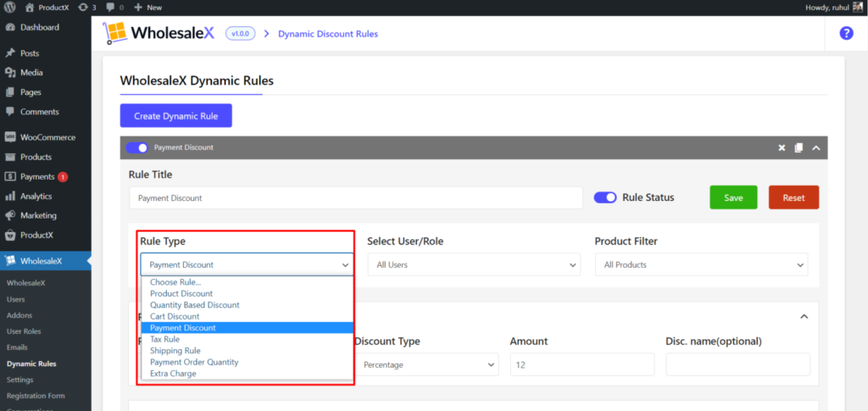Collapse the Payment Discount rule header chevron
This screenshot has height=411, width=868.
pyautogui.click(x=815, y=147)
